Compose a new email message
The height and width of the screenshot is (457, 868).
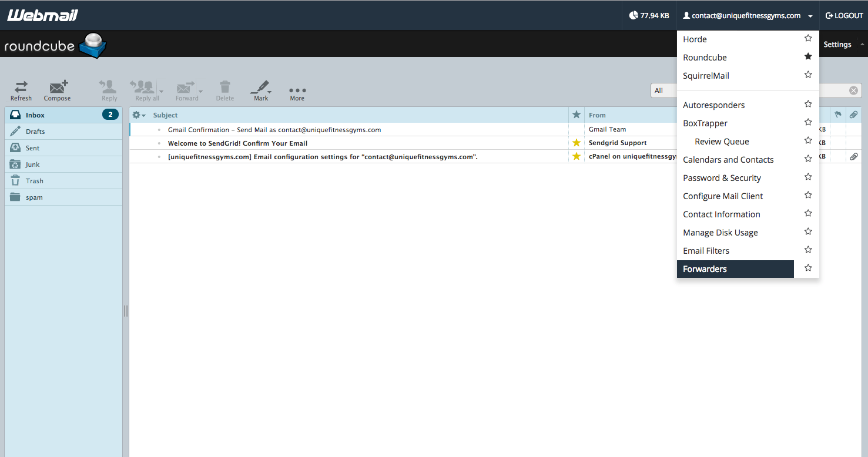click(58, 90)
